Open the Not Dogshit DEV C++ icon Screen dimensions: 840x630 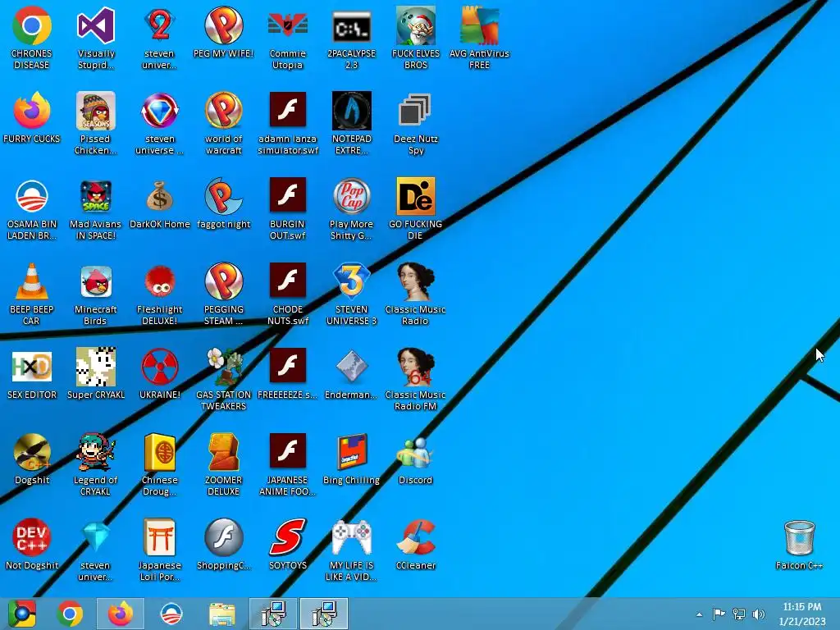[x=32, y=536]
